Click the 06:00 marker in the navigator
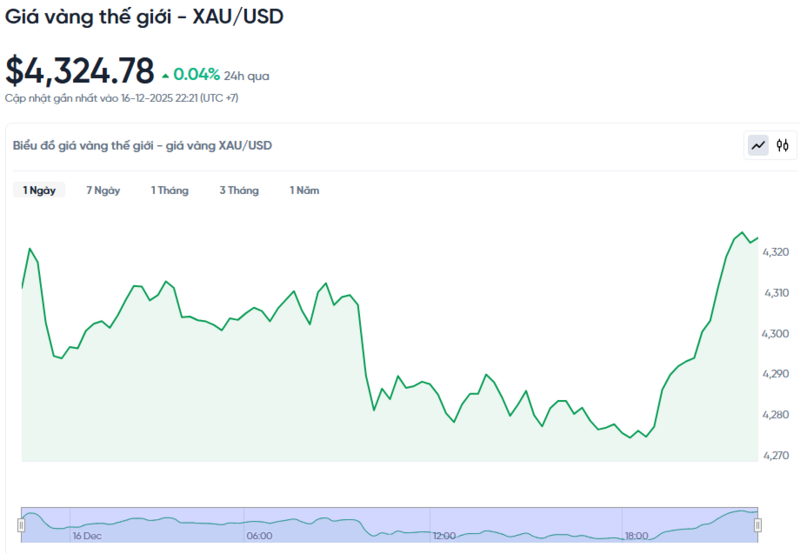The image size is (800, 554). [x=259, y=536]
